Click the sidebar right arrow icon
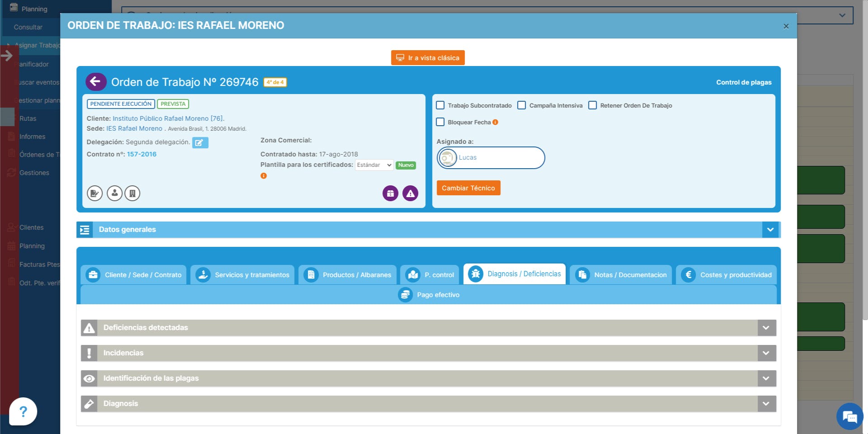The height and width of the screenshot is (434, 868). point(7,56)
